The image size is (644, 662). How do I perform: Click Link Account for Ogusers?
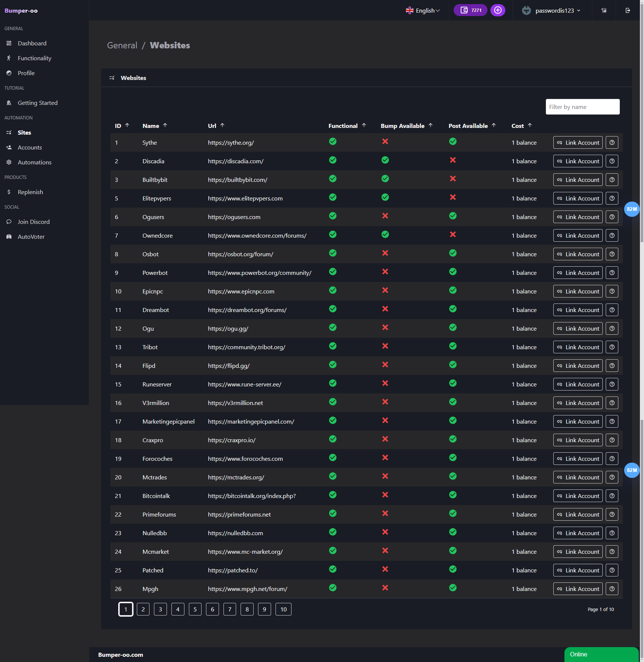(x=578, y=217)
